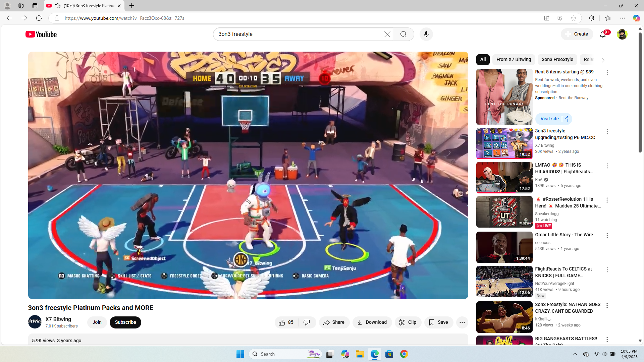Click the magnifying glass search button
This screenshot has width=644, height=362.
[x=404, y=34]
